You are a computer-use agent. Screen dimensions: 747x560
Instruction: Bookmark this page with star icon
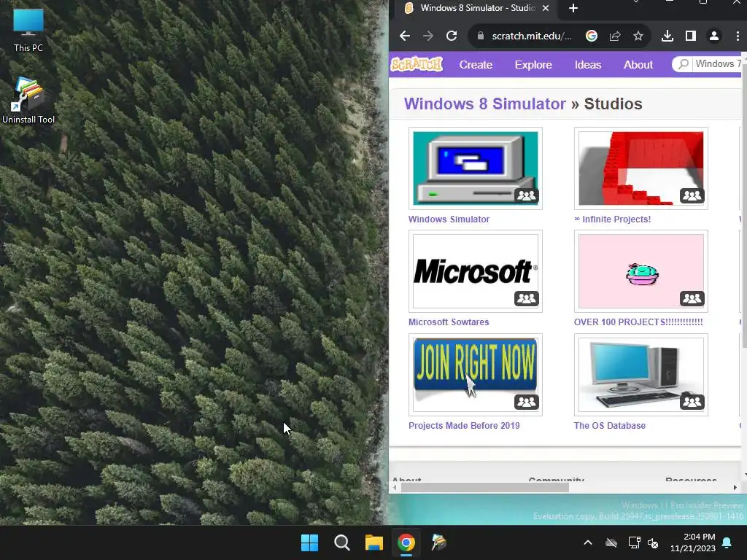coord(638,36)
